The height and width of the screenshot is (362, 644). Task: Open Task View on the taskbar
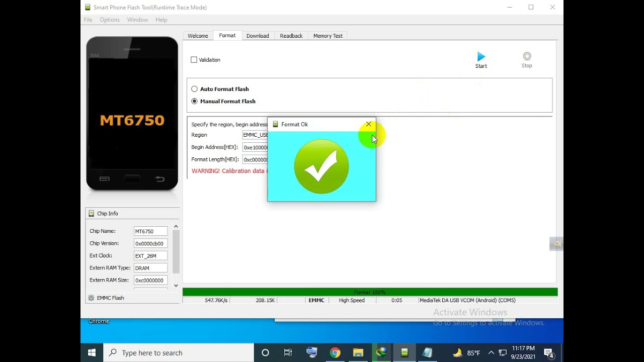point(288,352)
